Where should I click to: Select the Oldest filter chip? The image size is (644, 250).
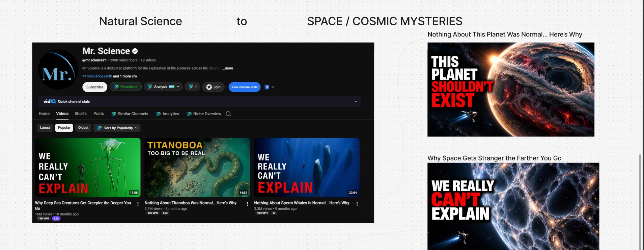click(83, 128)
